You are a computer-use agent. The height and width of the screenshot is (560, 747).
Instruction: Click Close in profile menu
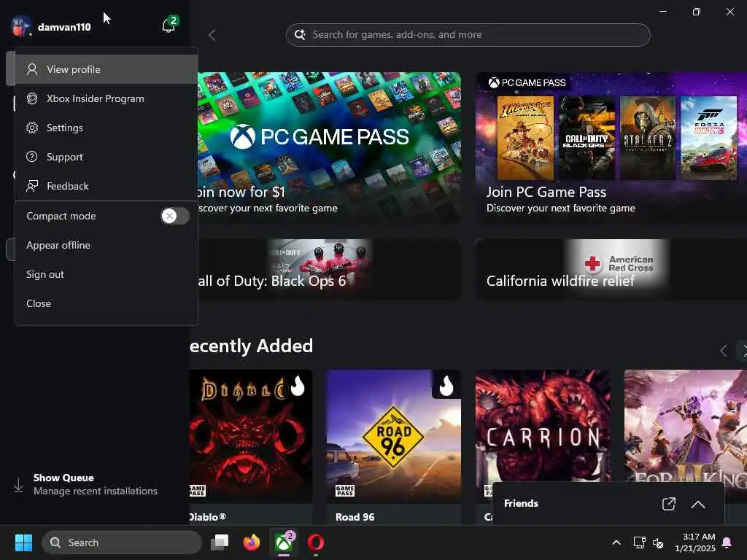(107, 303)
